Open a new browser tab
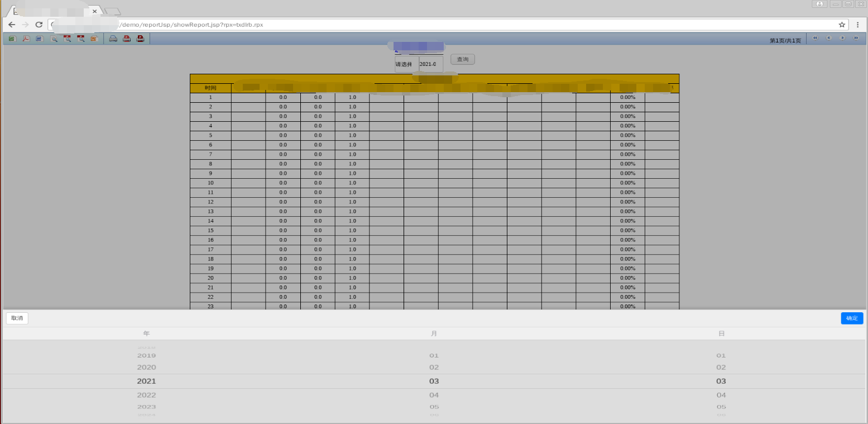This screenshot has height=424, width=868. 112,12
